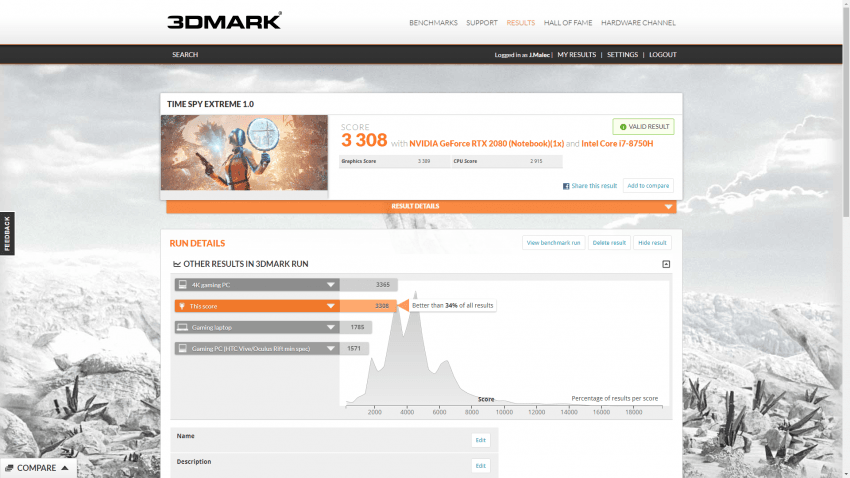
Task: Go to the Results section
Action: tap(520, 23)
